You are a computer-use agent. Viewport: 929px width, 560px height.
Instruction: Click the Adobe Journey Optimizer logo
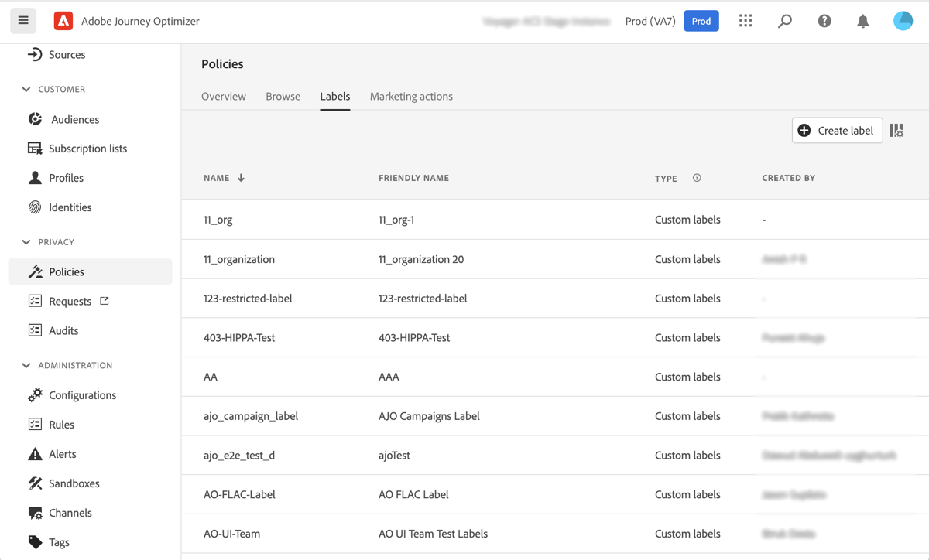[63, 21]
